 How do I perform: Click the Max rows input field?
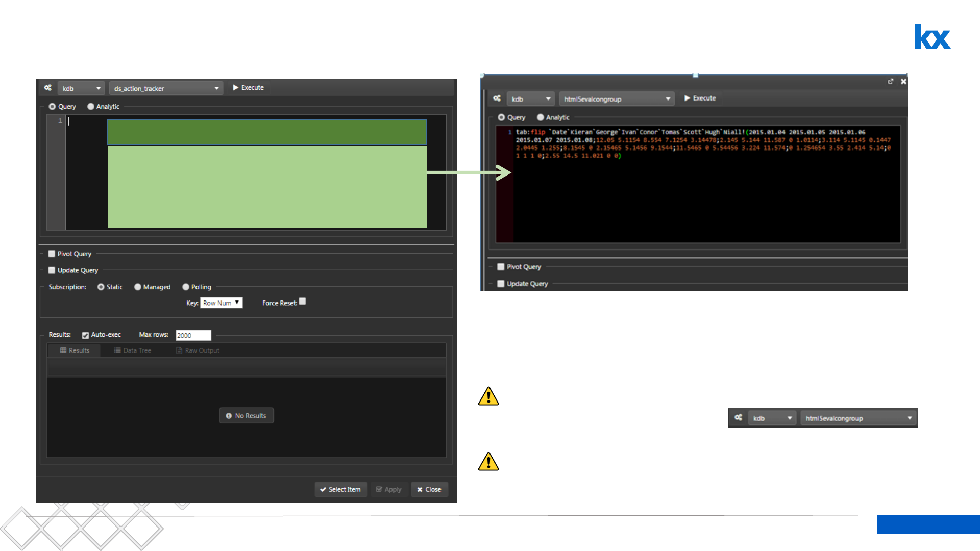193,335
